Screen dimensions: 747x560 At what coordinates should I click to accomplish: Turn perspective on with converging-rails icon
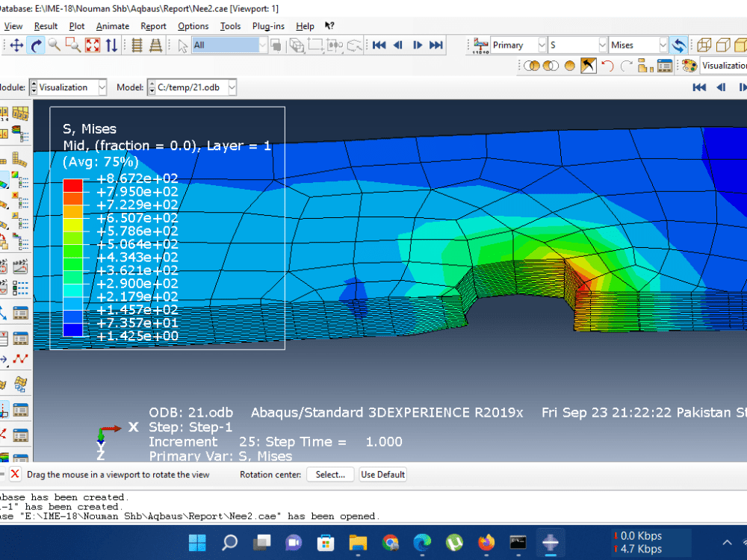click(x=156, y=46)
